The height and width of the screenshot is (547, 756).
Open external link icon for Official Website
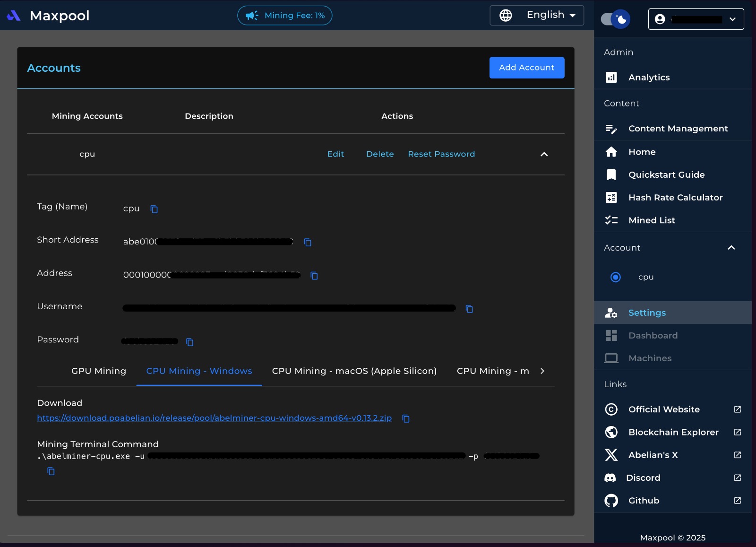[738, 409]
